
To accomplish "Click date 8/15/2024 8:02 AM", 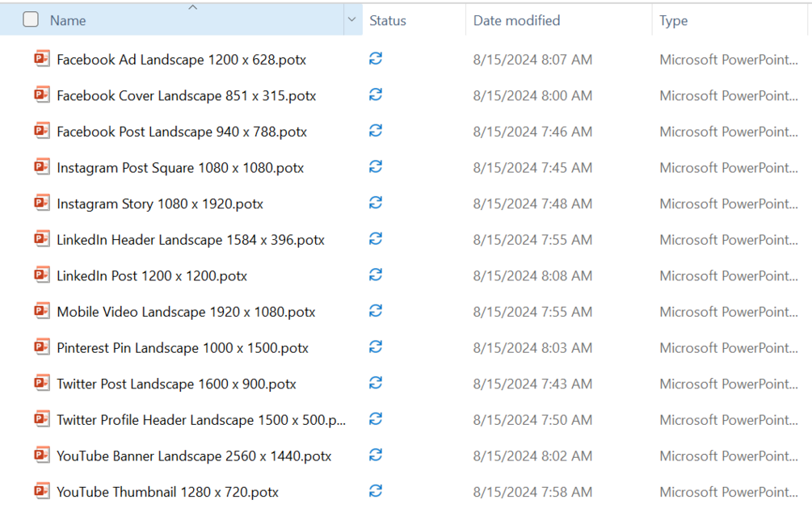I will (532, 456).
